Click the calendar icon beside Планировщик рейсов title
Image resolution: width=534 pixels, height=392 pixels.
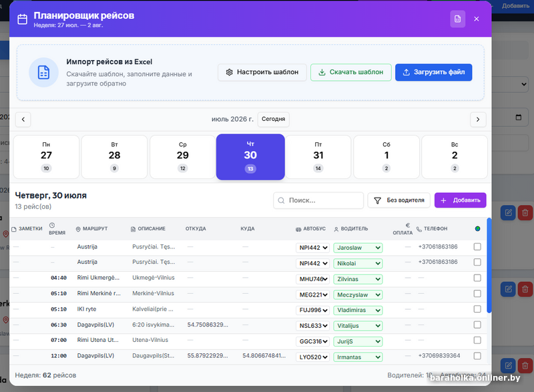(23, 19)
